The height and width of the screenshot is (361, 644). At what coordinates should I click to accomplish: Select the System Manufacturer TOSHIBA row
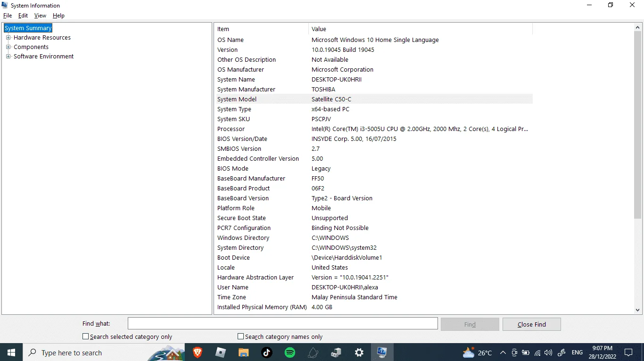(x=373, y=90)
